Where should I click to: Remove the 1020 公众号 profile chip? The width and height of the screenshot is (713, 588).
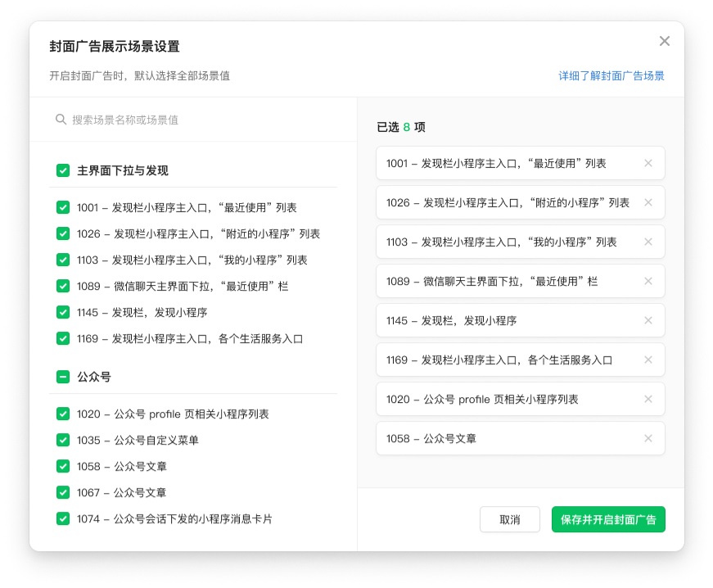coord(648,399)
